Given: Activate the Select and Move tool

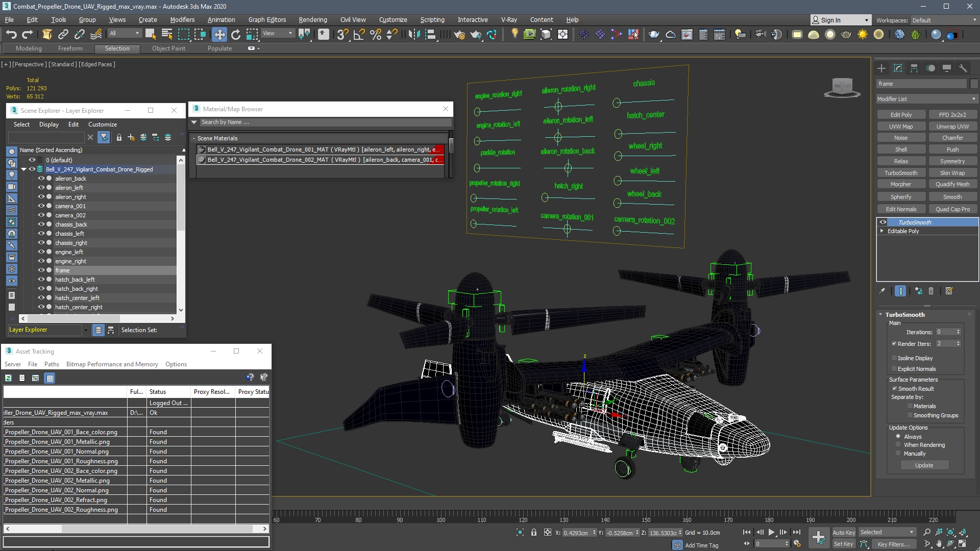Looking at the screenshot, I should point(219,35).
